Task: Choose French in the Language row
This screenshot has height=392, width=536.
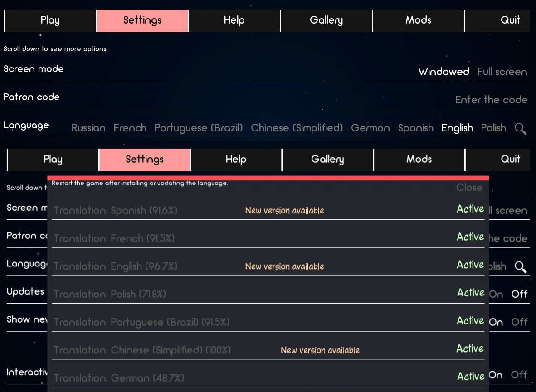Action: click(130, 128)
